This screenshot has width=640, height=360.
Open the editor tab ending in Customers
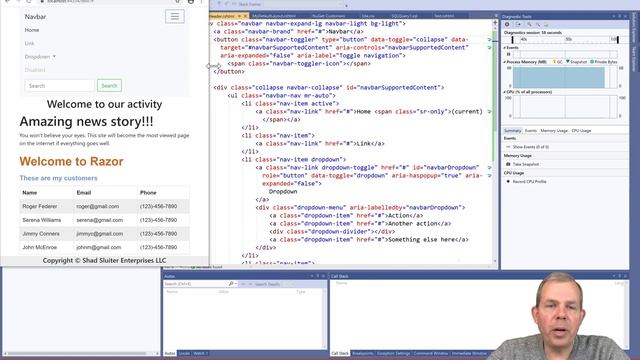pos(329,16)
